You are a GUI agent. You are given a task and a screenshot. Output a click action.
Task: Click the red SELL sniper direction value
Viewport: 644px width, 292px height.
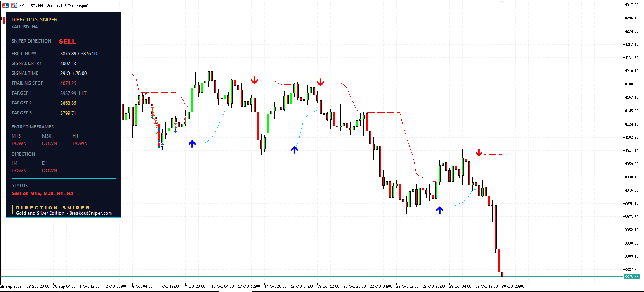tap(67, 41)
